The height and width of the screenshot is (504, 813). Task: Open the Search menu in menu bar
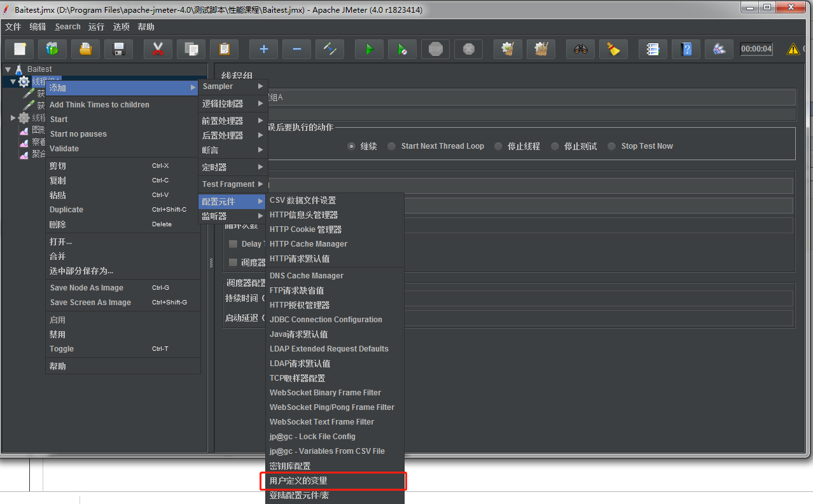[x=67, y=27]
